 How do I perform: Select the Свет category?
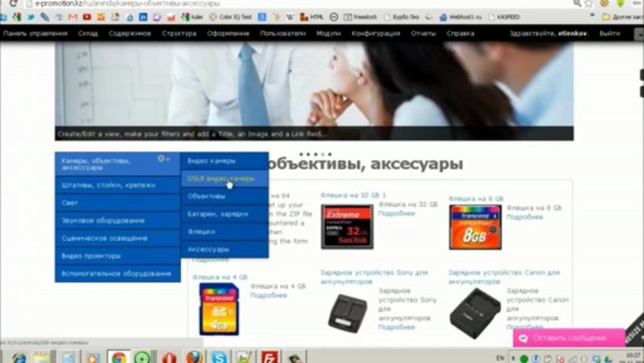117,203
